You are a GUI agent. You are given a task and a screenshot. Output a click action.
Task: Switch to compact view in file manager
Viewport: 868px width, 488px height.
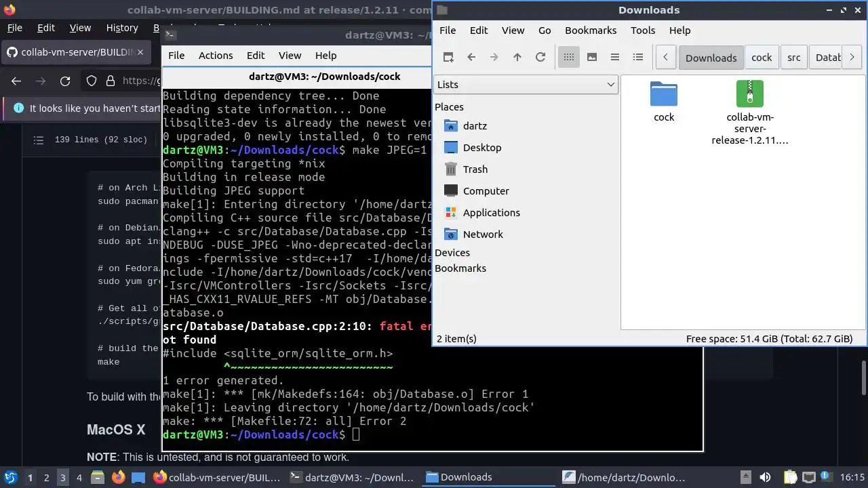pos(615,58)
